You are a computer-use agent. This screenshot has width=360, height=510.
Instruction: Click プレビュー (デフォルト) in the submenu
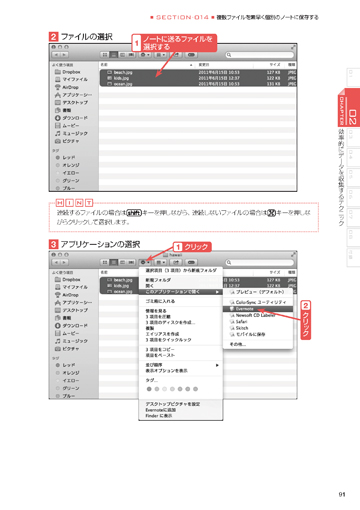click(258, 292)
